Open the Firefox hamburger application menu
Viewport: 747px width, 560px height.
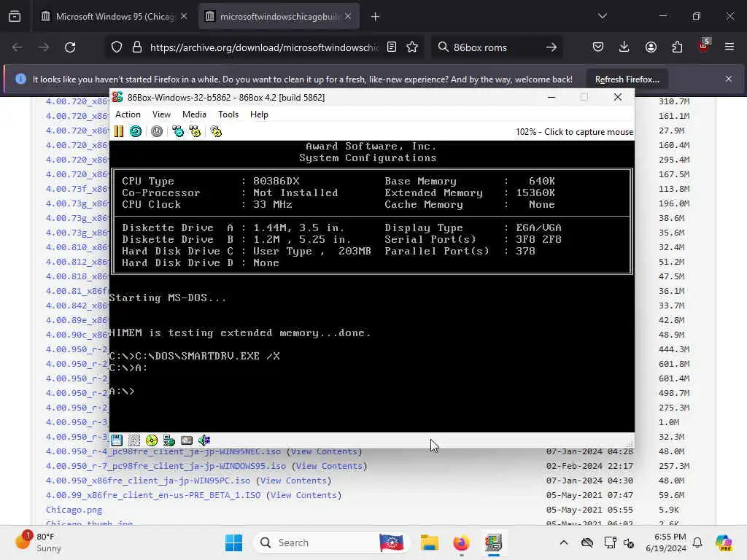coord(729,47)
